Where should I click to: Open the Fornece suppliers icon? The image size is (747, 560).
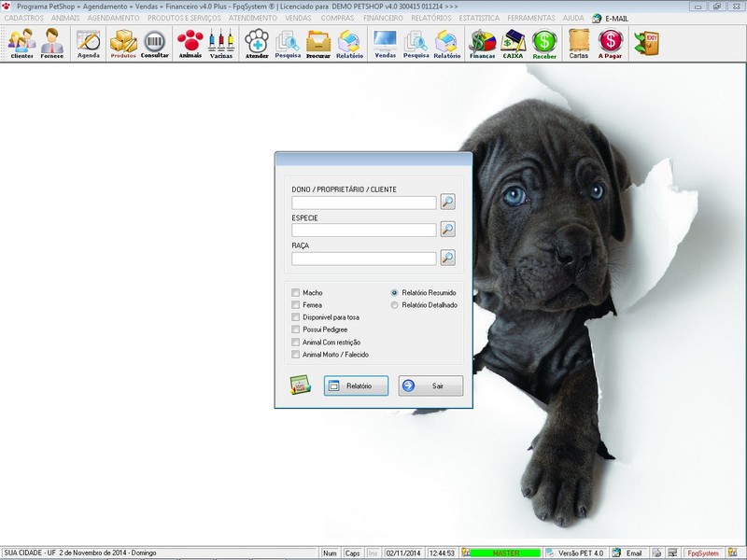click(52, 43)
